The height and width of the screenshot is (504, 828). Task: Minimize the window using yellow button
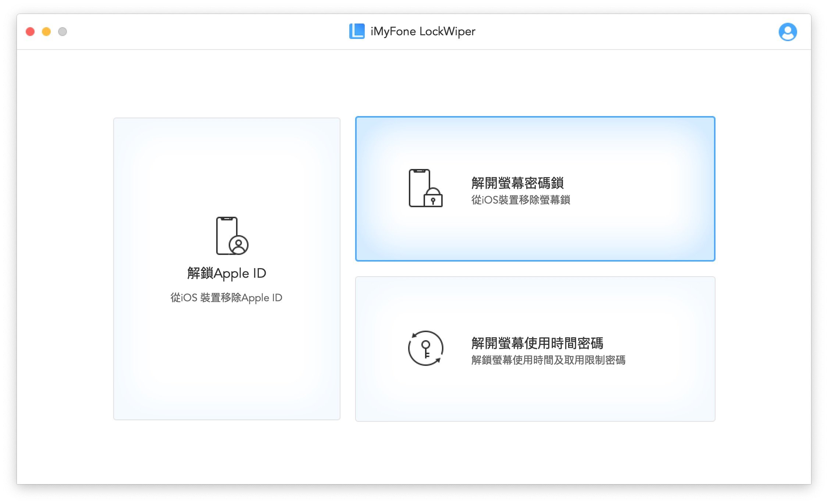click(x=46, y=32)
